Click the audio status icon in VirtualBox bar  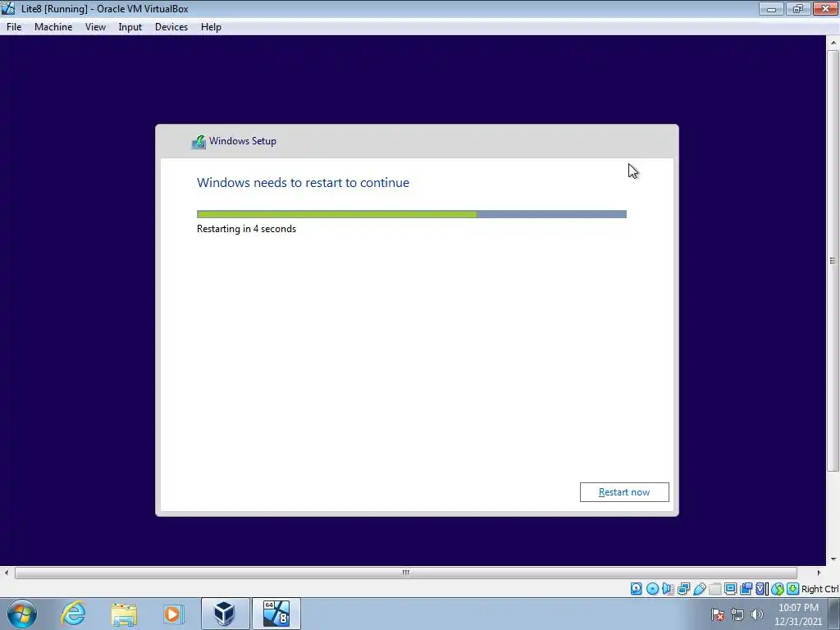pos(668,589)
